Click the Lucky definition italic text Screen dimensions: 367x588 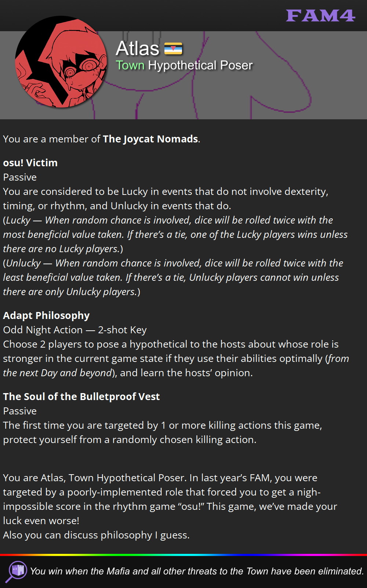pos(175,234)
